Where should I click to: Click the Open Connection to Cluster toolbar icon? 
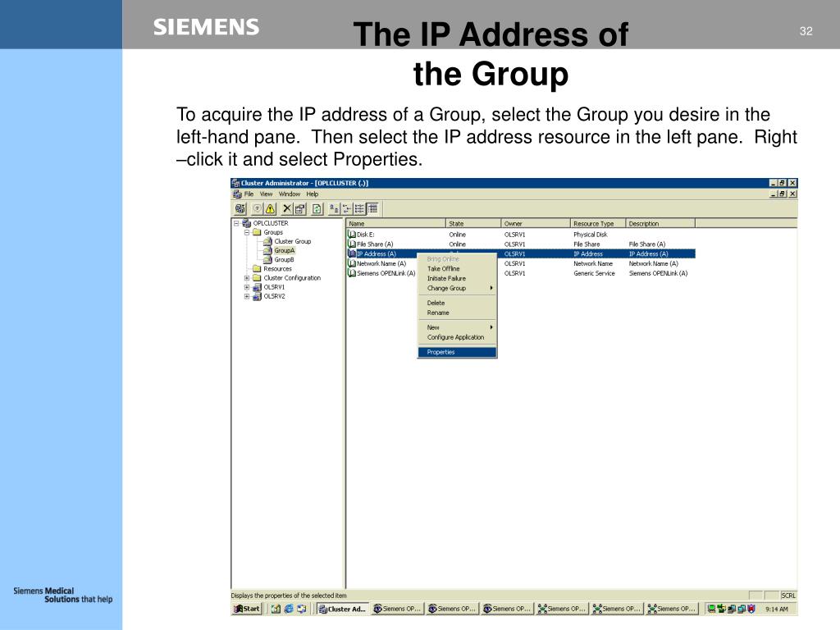pos(240,209)
